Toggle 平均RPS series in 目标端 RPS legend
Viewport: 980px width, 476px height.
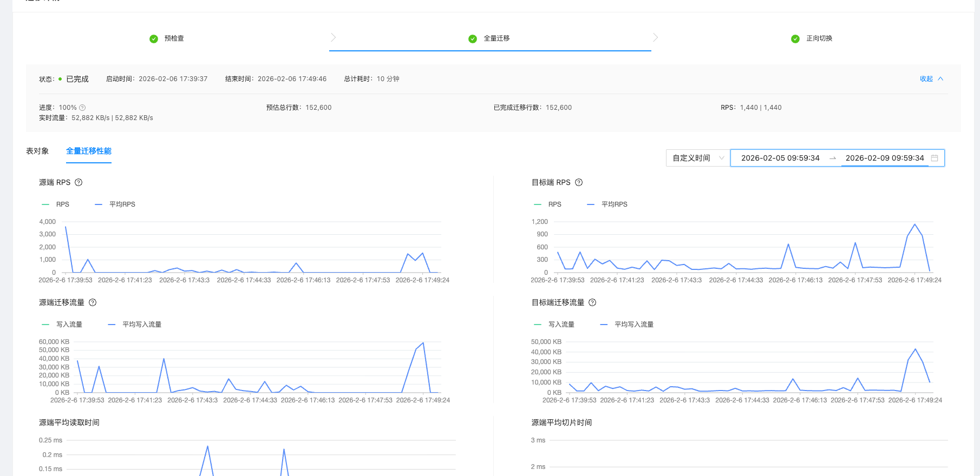coord(607,204)
